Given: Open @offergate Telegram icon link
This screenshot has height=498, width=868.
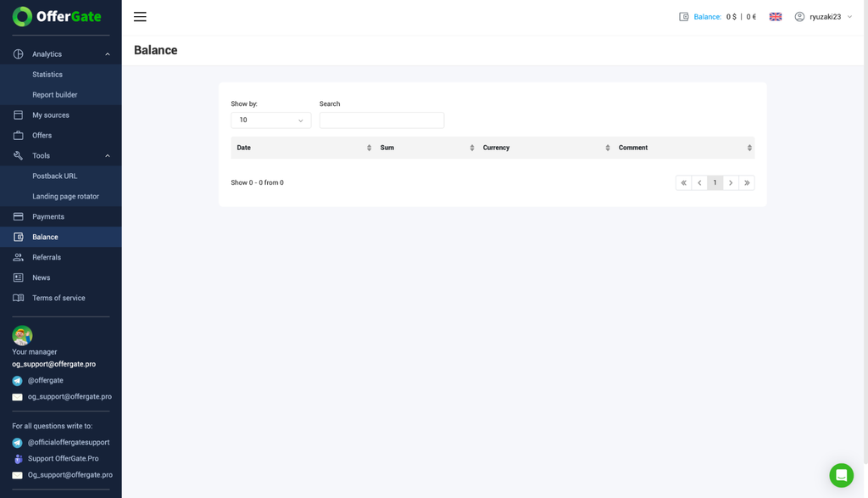Looking at the screenshot, I should [17, 381].
